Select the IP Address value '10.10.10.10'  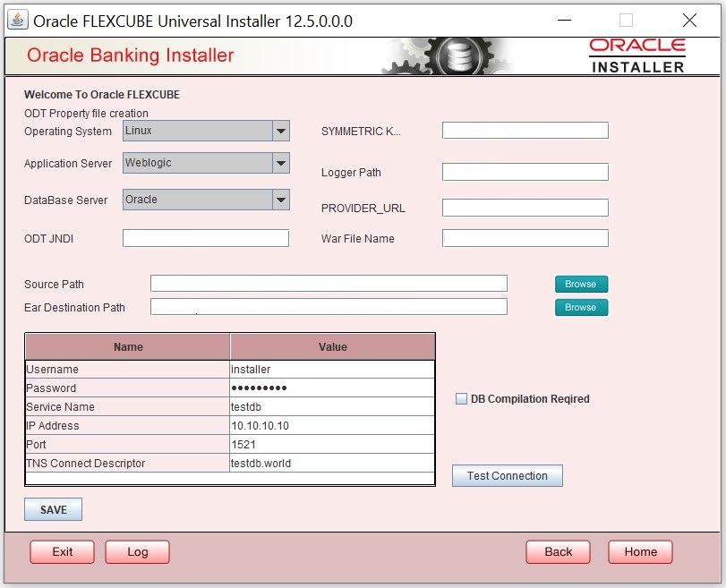click(x=332, y=425)
